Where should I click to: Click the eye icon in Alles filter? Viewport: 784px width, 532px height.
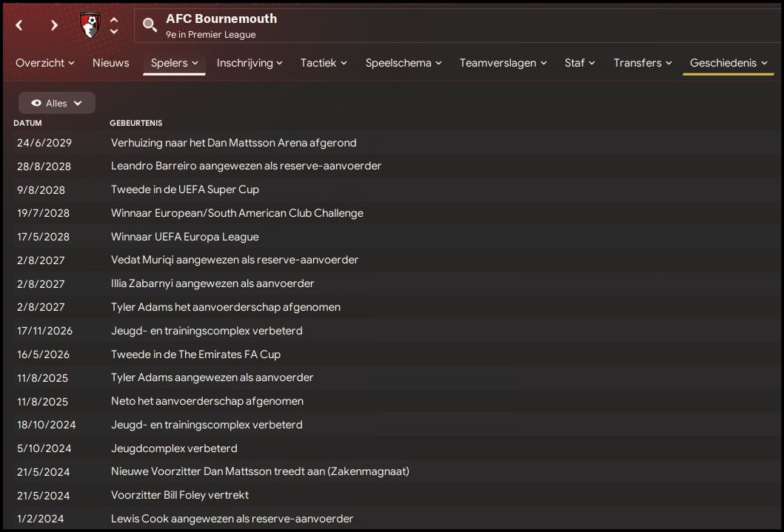click(36, 103)
